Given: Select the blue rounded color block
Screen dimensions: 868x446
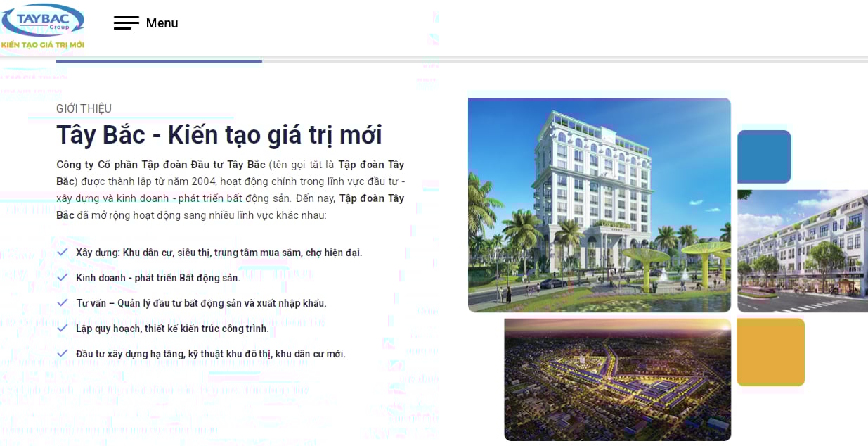Looking at the screenshot, I should click(x=763, y=156).
